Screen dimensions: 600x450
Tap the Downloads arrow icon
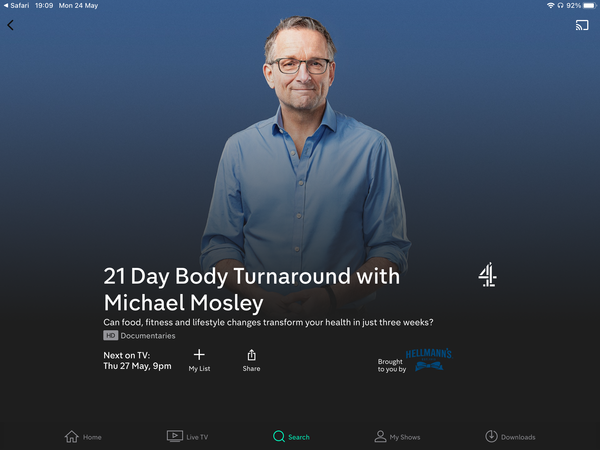click(x=491, y=436)
